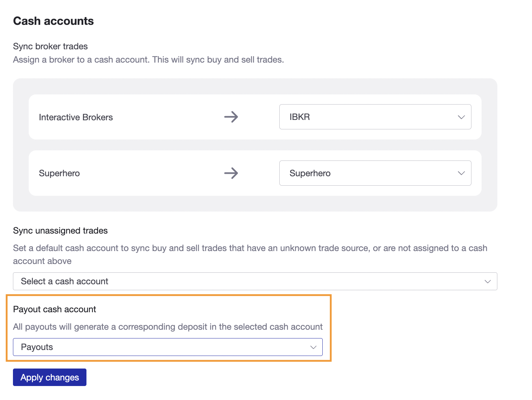Click inside the highlighted Payout section
This screenshot has width=532, height=400.
click(x=168, y=327)
